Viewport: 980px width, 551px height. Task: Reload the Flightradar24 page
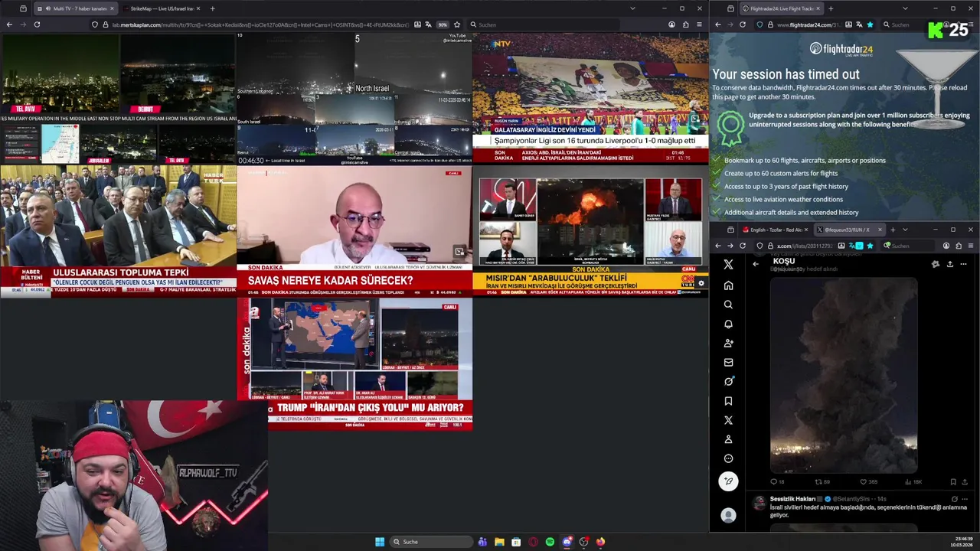coord(742,24)
